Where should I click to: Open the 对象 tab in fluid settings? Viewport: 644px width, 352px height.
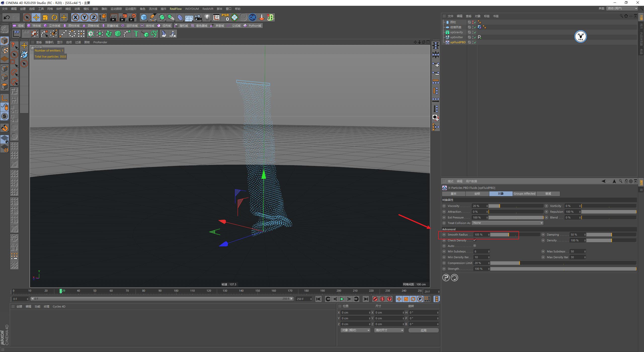click(500, 193)
